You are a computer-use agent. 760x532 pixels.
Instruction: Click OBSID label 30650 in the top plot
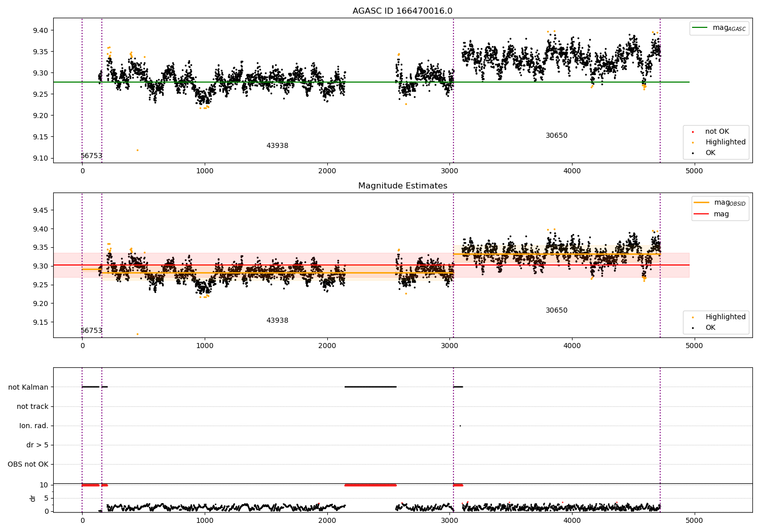tap(556, 136)
